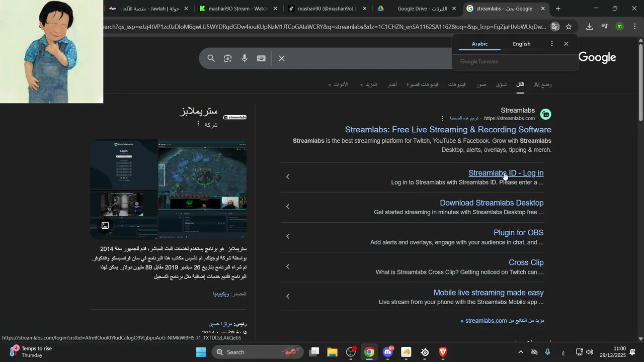
Task: Switch to الكل all results tab
Action: tap(520, 84)
